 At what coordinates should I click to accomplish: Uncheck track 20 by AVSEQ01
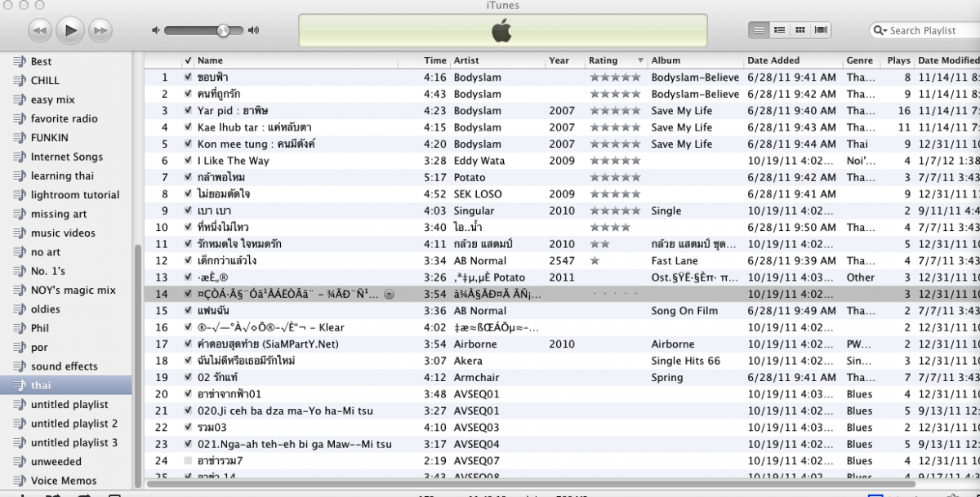(x=189, y=394)
